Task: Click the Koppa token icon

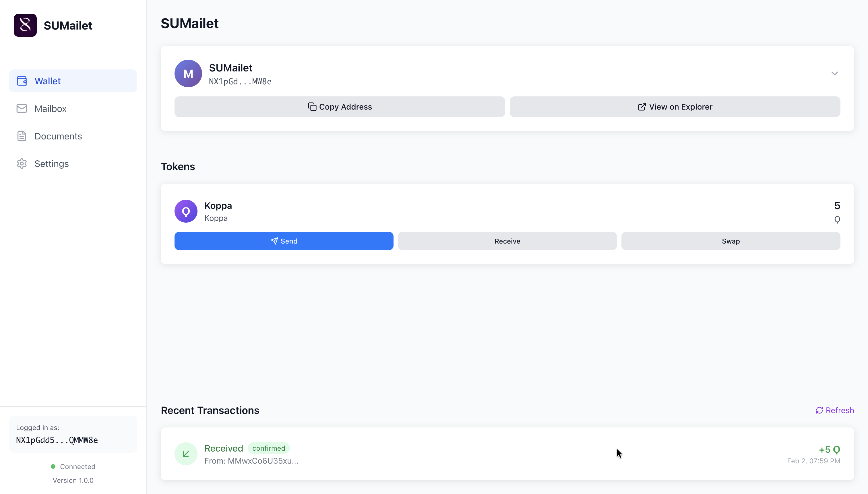Action: click(186, 211)
